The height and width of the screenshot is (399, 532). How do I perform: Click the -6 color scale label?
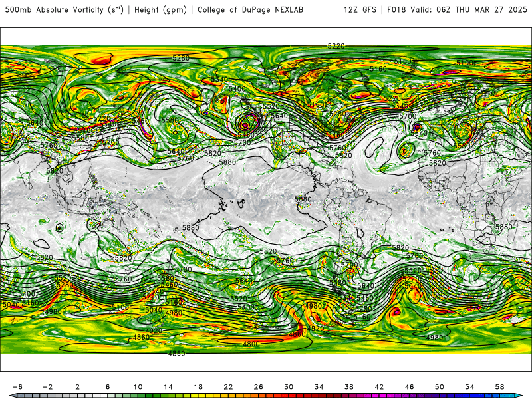(x=18, y=387)
